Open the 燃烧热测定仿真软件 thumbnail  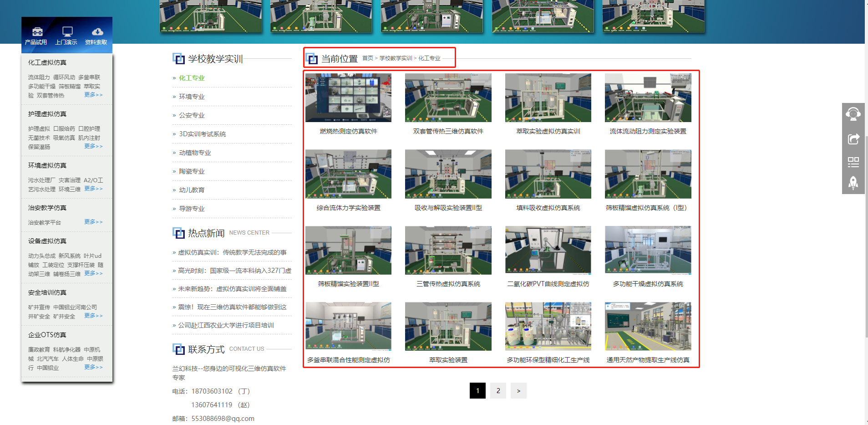point(348,98)
